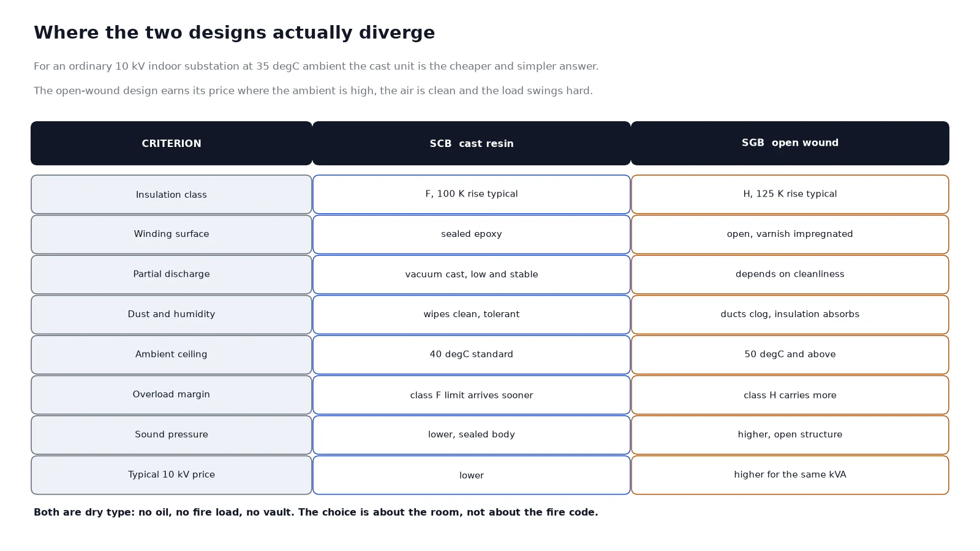Click 'lower, sealed body' cell
This screenshot has width=980, height=551.
pos(472,435)
